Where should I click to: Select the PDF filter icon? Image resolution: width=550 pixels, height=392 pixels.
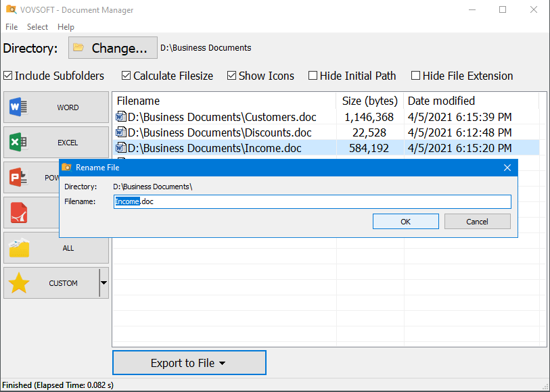18,212
